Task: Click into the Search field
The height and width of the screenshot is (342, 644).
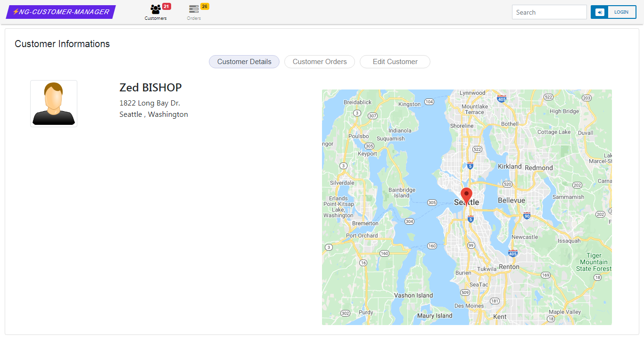Action: [x=549, y=12]
